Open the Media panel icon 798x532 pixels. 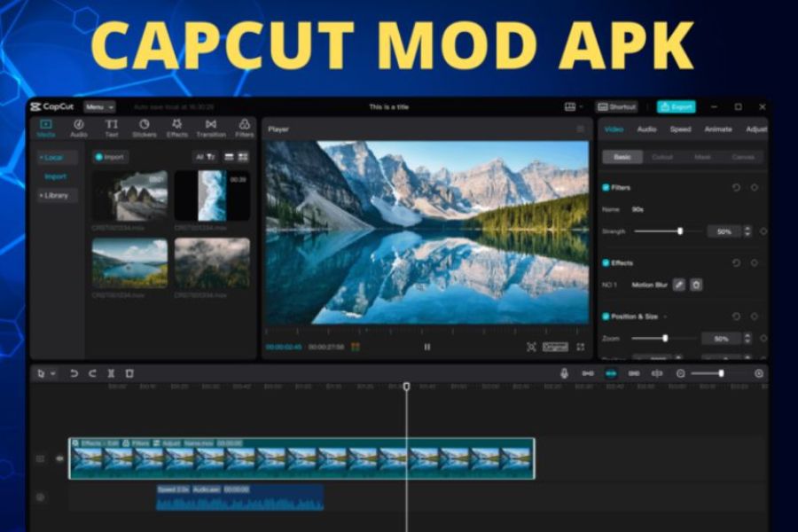tap(46, 124)
